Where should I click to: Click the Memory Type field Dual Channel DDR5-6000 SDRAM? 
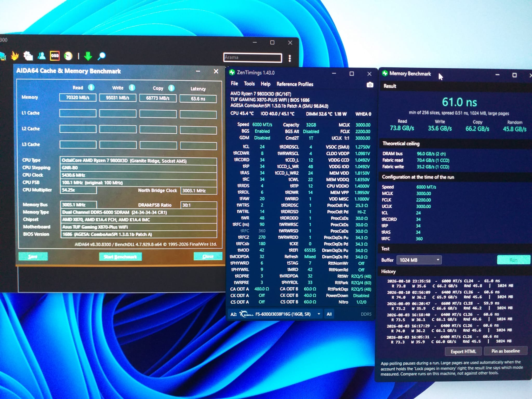tap(138, 212)
